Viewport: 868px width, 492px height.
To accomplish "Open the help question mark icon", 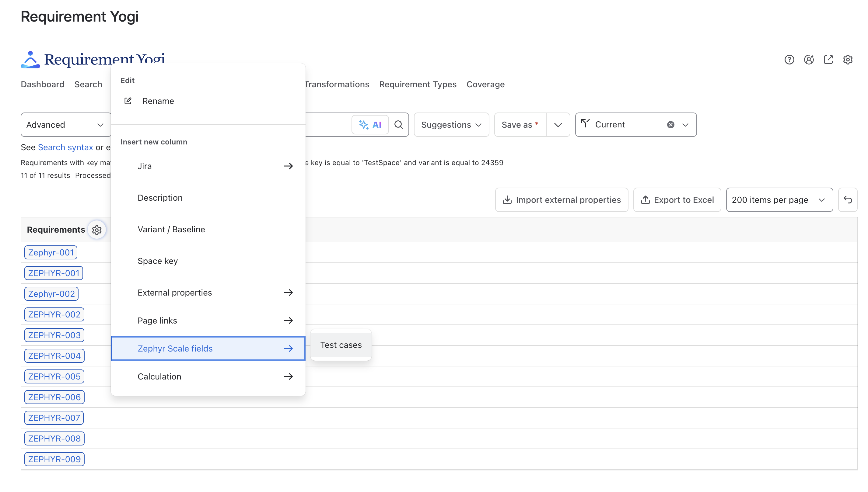I will click(x=789, y=60).
